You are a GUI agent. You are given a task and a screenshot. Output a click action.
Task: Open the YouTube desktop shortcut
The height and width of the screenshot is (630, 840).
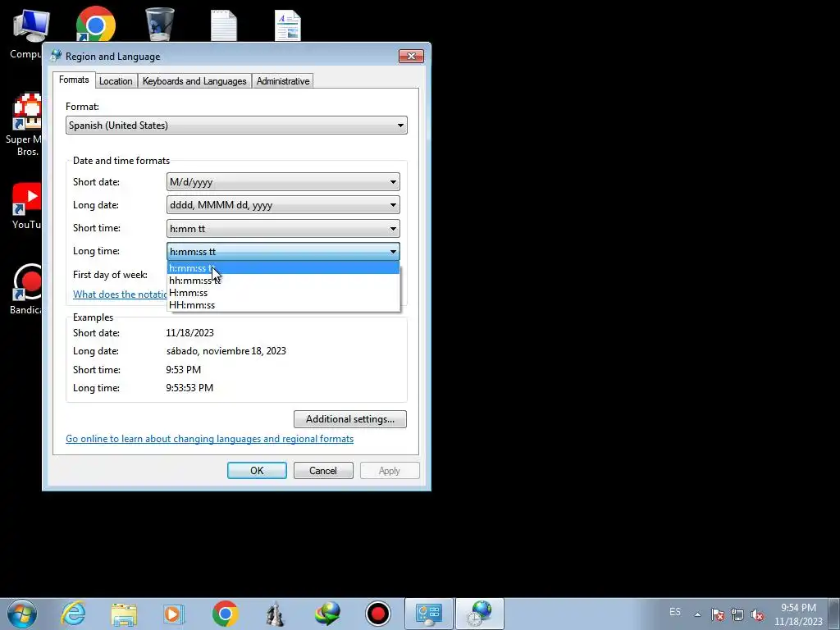pos(27,206)
